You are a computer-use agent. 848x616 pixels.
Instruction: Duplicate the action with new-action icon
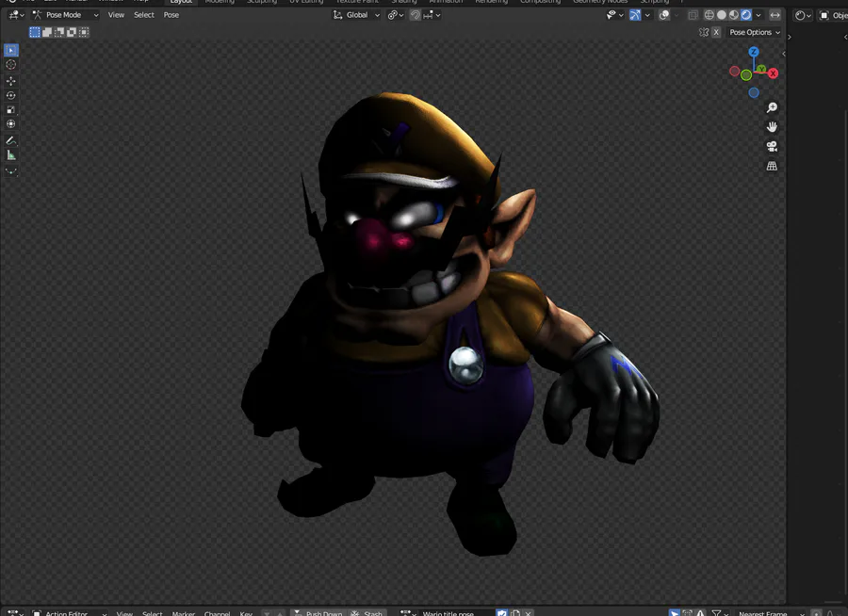pyautogui.click(x=515, y=613)
